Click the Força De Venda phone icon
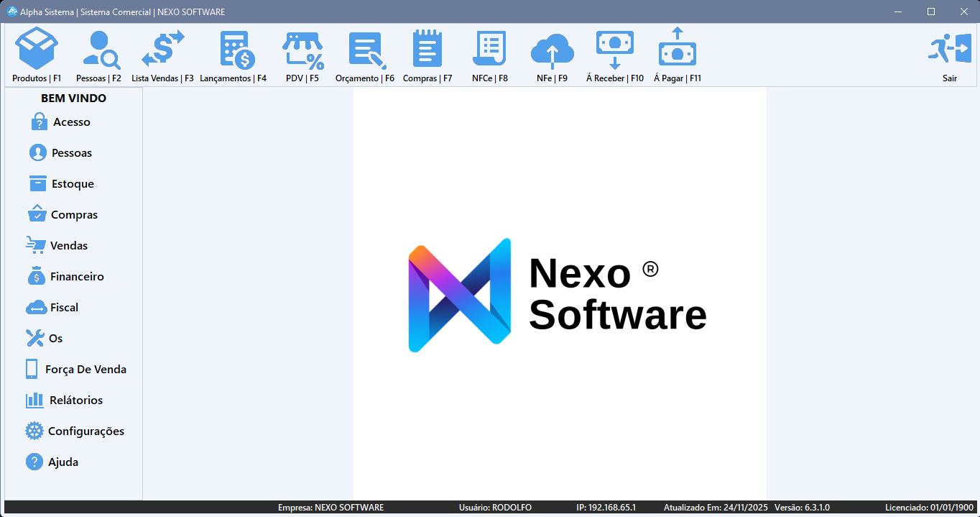Screen dimensions: 980x517 coord(32,369)
